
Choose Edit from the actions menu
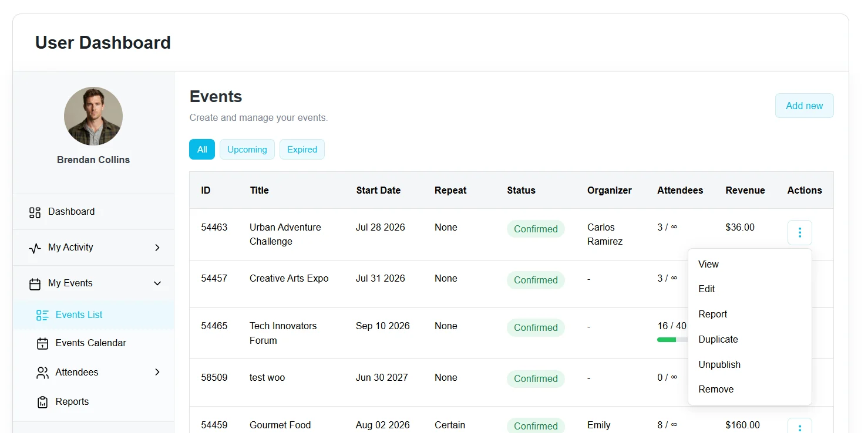(x=750, y=289)
